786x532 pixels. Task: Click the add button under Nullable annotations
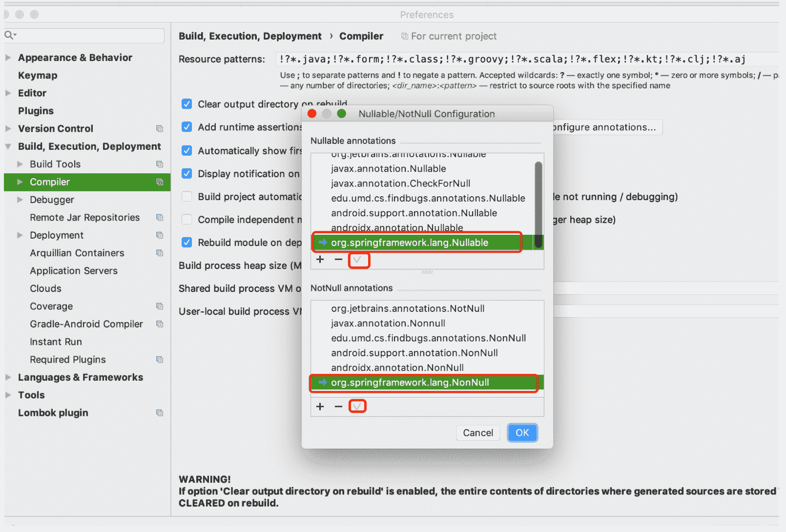(x=320, y=260)
